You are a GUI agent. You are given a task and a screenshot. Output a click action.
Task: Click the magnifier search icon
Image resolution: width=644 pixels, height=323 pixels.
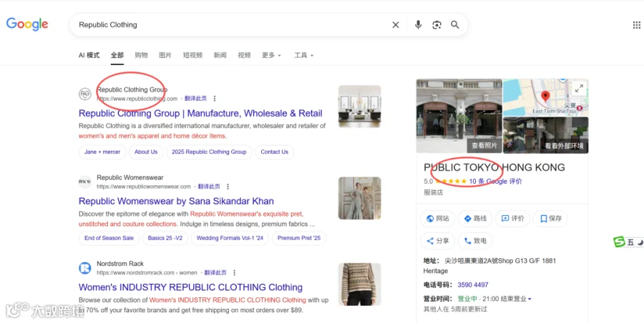[x=455, y=25]
